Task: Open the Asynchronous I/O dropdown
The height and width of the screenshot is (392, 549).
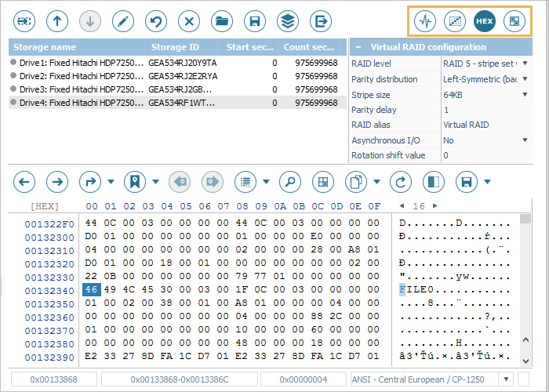Action: 524,140
